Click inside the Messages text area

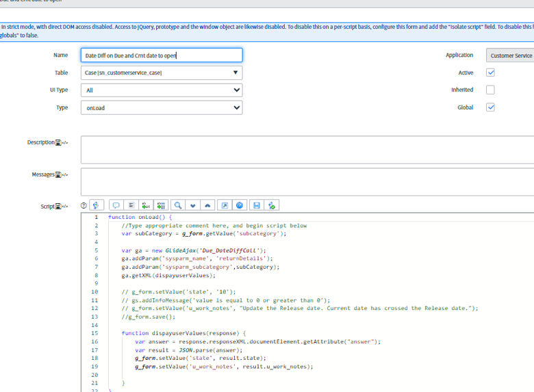pyautogui.click(x=307, y=182)
